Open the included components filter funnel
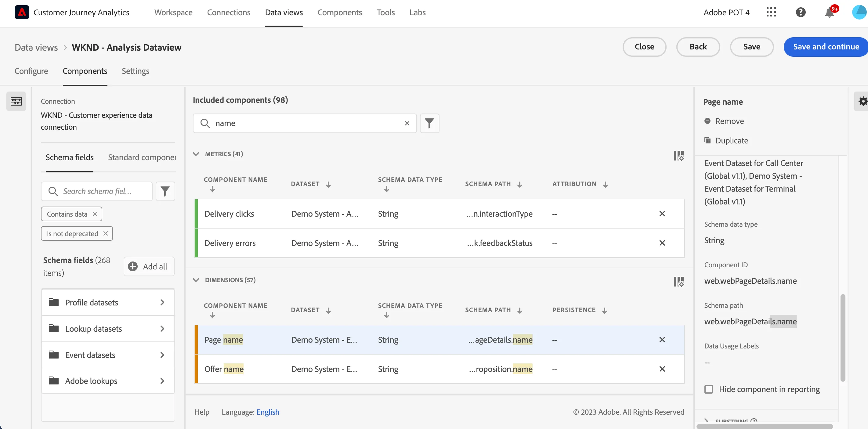This screenshot has width=868, height=429. 429,123
